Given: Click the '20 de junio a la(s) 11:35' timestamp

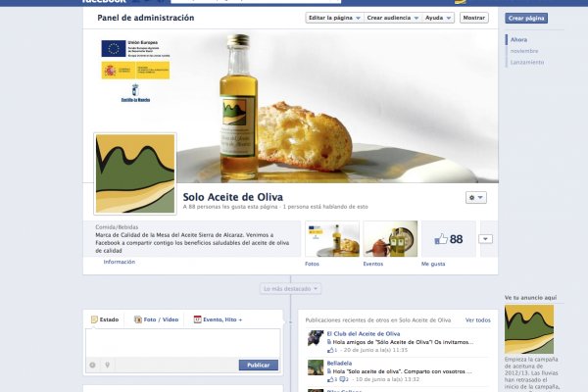Looking at the screenshot, I should click(x=375, y=350).
